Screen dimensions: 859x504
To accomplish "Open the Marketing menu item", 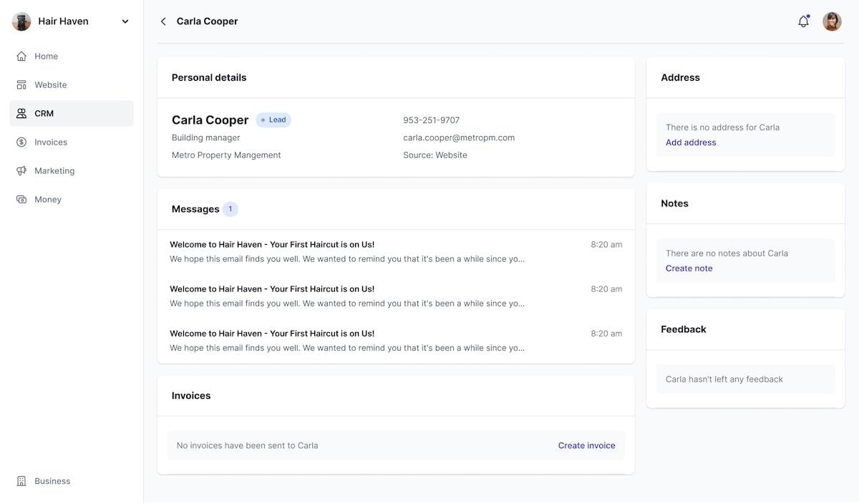I will 54,170.
